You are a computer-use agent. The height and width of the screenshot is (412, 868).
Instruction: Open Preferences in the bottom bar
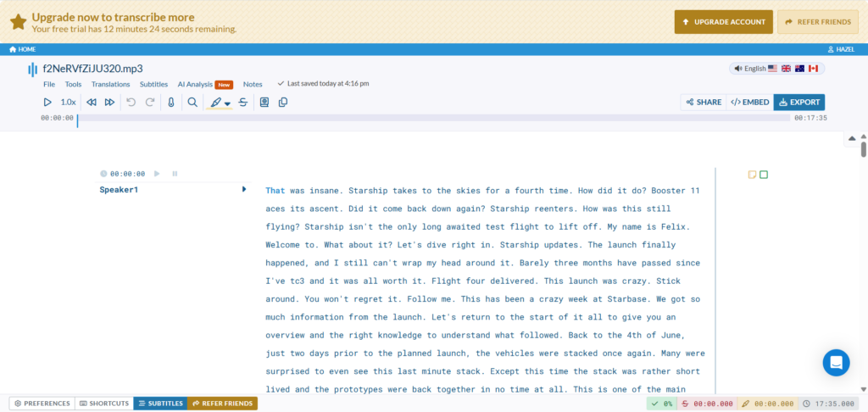(42, 404)
